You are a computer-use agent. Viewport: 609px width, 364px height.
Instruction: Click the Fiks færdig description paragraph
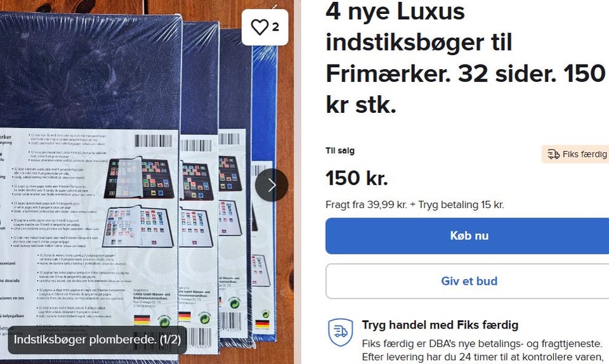click(x=482, y=350)
